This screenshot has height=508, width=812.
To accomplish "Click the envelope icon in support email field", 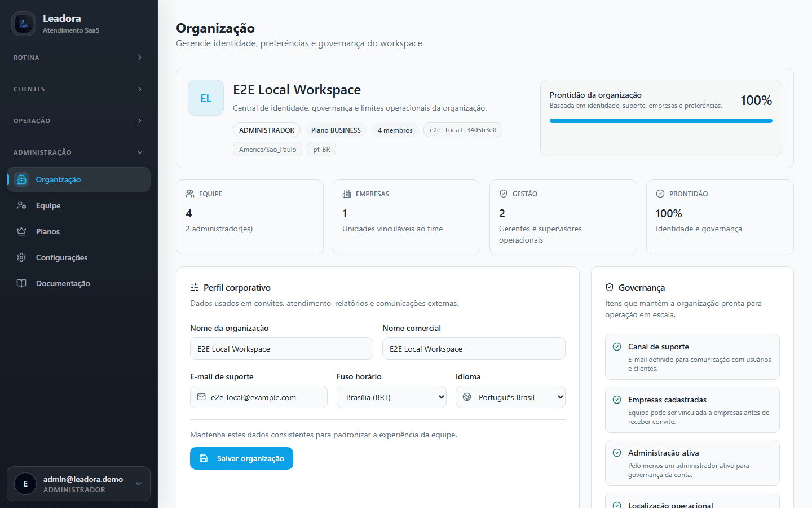I will (201, 397).
